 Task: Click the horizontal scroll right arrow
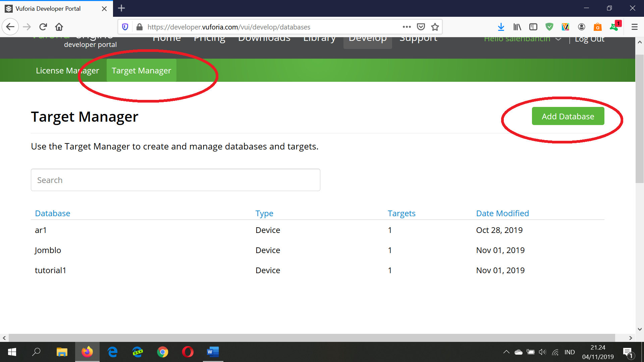tap(631, 338)
